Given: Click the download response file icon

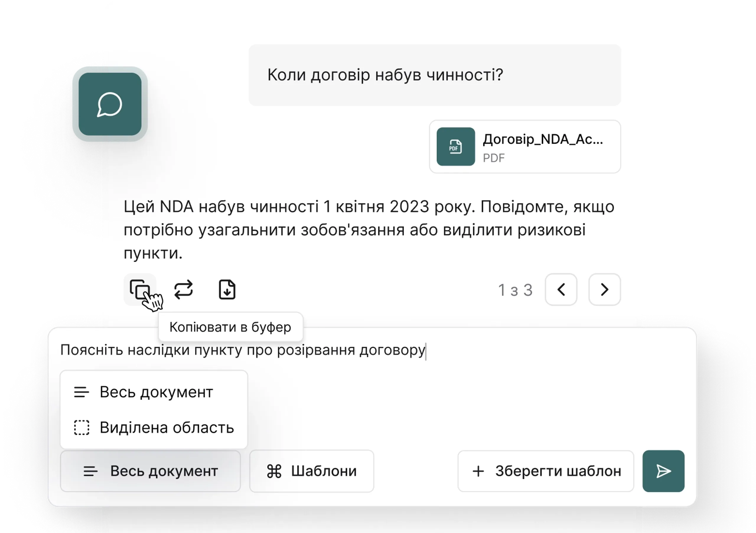Looking at the screenshot, I should pos(227,290).
